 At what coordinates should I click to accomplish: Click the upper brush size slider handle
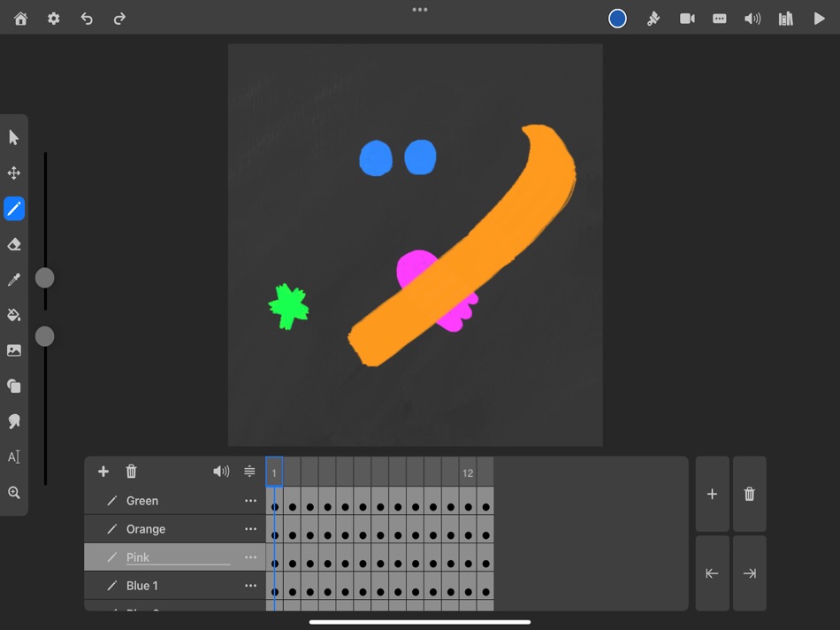pyautogui.click(x=44, y=278)
